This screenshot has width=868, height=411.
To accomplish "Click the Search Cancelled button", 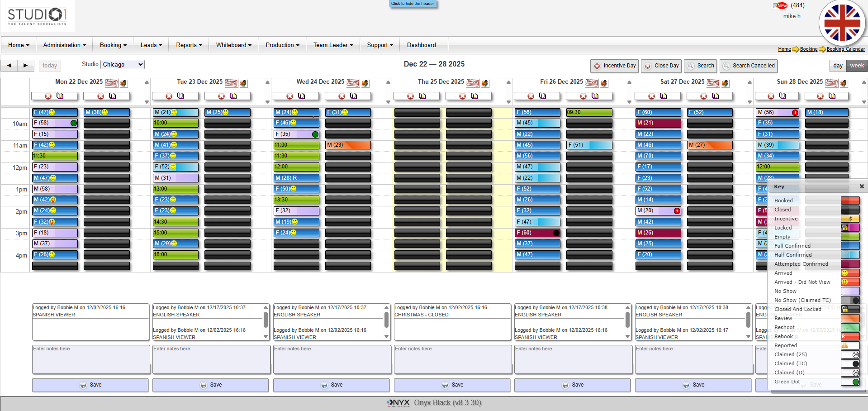I will click(749, 66).
